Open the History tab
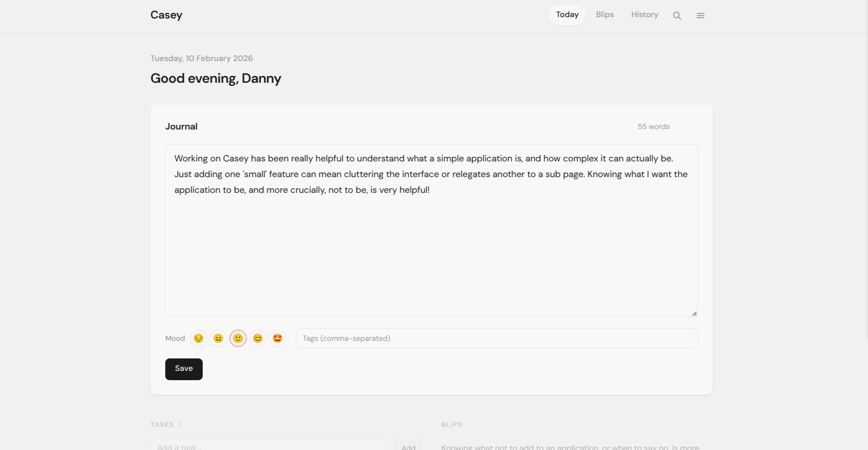This screenshot has width=868, height=450. tap(645, 15)
